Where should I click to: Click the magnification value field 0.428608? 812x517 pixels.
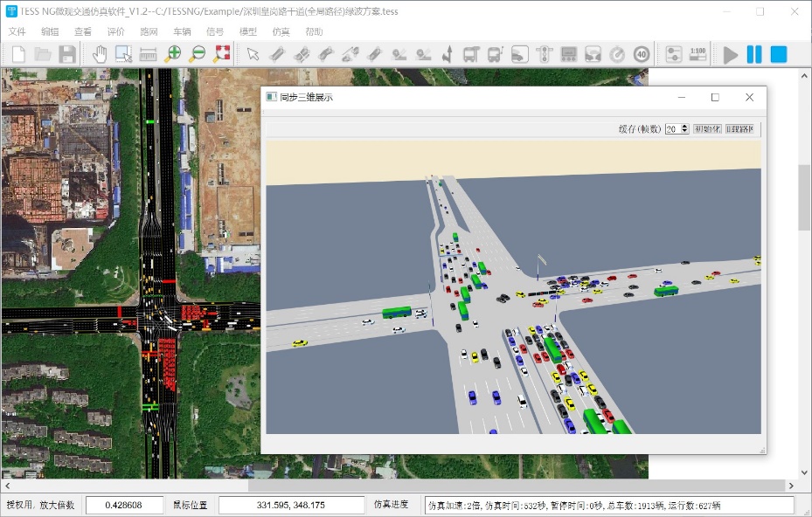pos(124,505)
